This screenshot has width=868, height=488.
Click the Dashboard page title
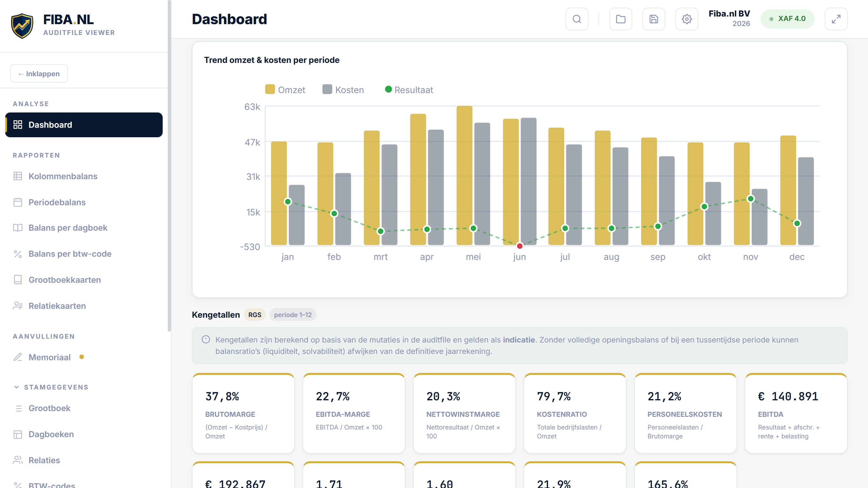(229, 19)
